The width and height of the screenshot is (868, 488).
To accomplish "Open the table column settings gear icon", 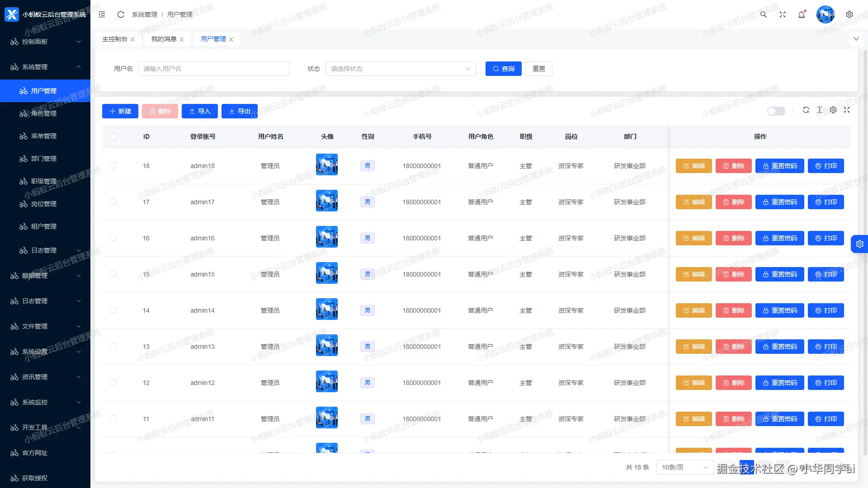I will pyautogui.click(x=833, y=110).
